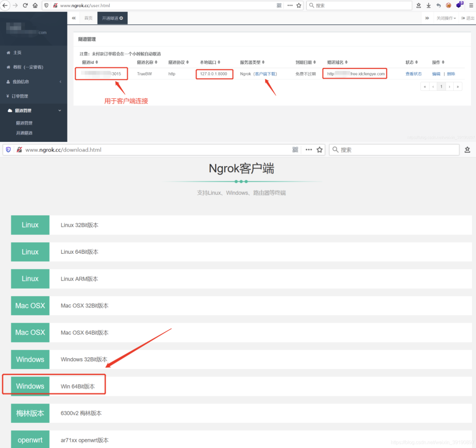The width and height of the screenshot is (476, 448).
Task: Sort table by 隧道协议 column
Action: 178,62
